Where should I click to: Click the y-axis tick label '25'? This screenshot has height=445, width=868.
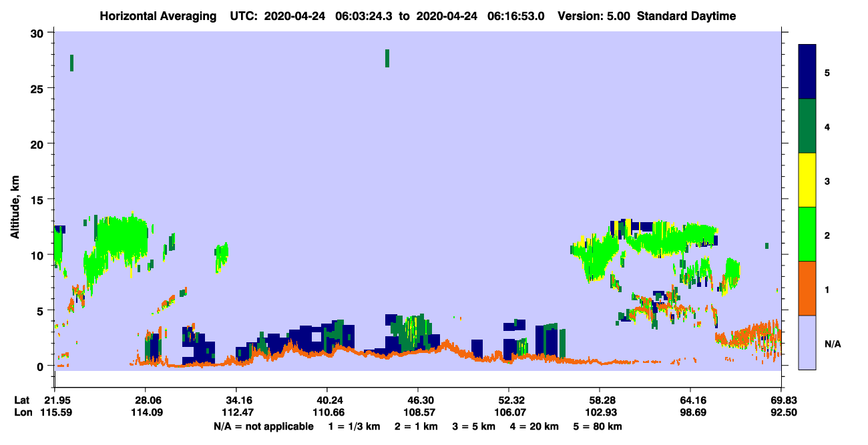click(x=39, y=89)
